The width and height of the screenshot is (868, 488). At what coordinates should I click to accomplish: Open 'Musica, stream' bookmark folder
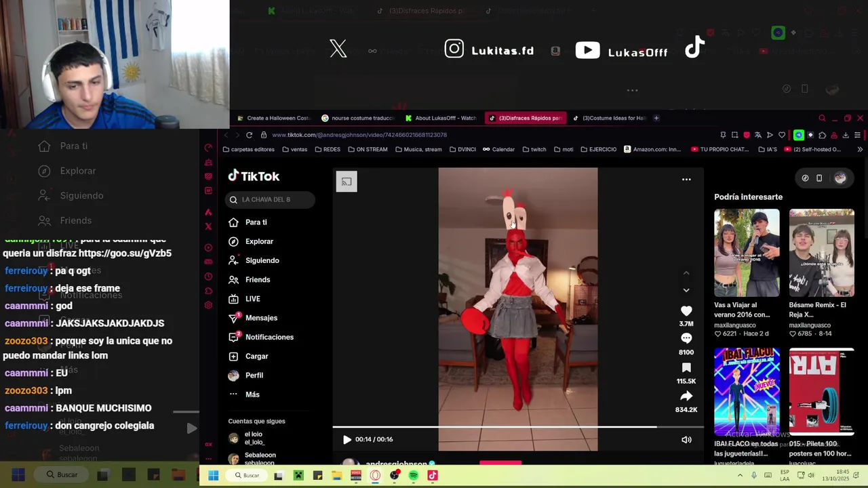tap(418, 149)
